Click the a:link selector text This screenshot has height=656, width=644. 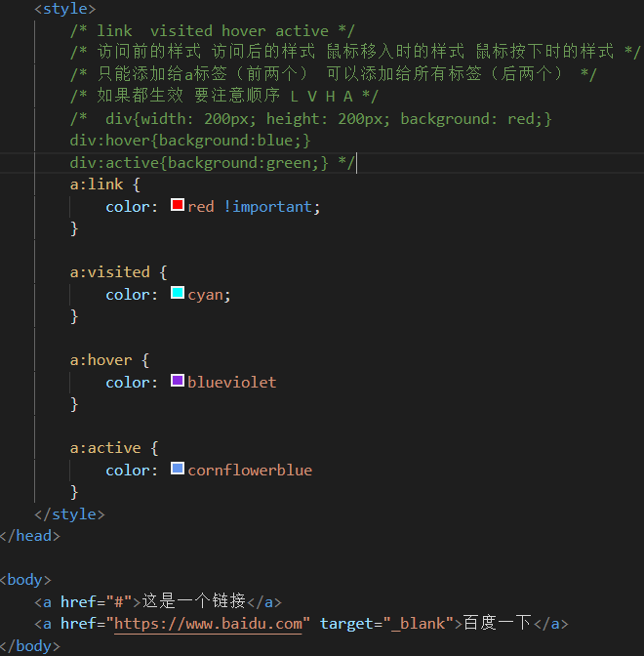click(x=97, y=184)
